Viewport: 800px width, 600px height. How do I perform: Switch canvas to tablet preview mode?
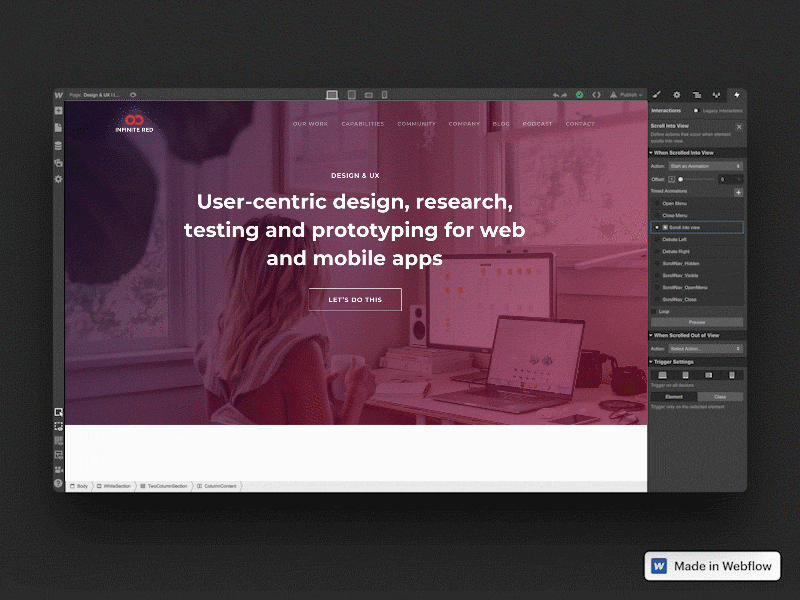(350, 94)
